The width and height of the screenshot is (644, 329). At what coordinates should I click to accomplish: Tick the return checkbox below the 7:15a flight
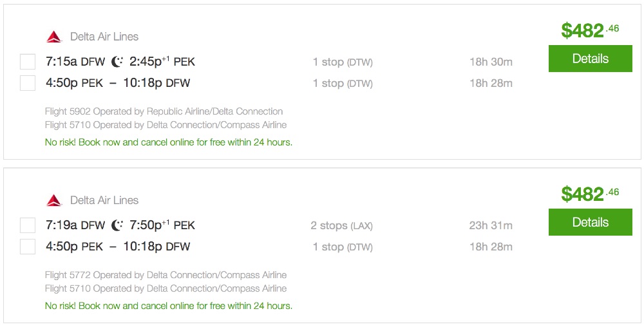(28, 83)
